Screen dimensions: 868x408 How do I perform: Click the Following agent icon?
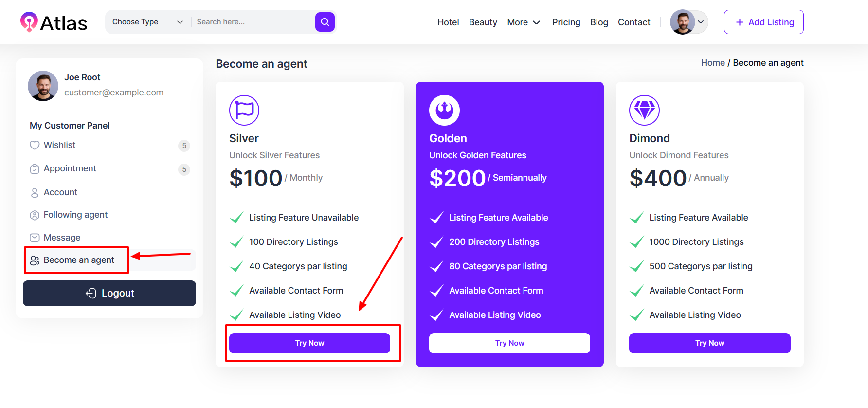(35, 215)
